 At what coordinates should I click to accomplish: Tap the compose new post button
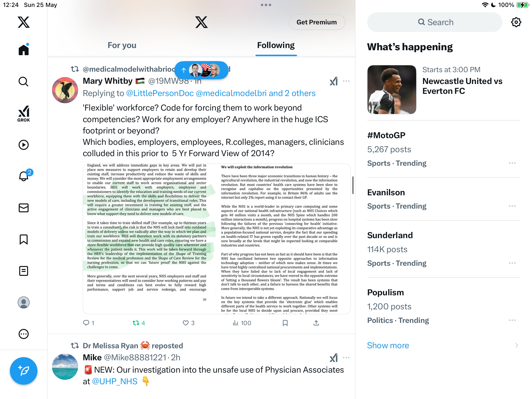click(24, 371)
